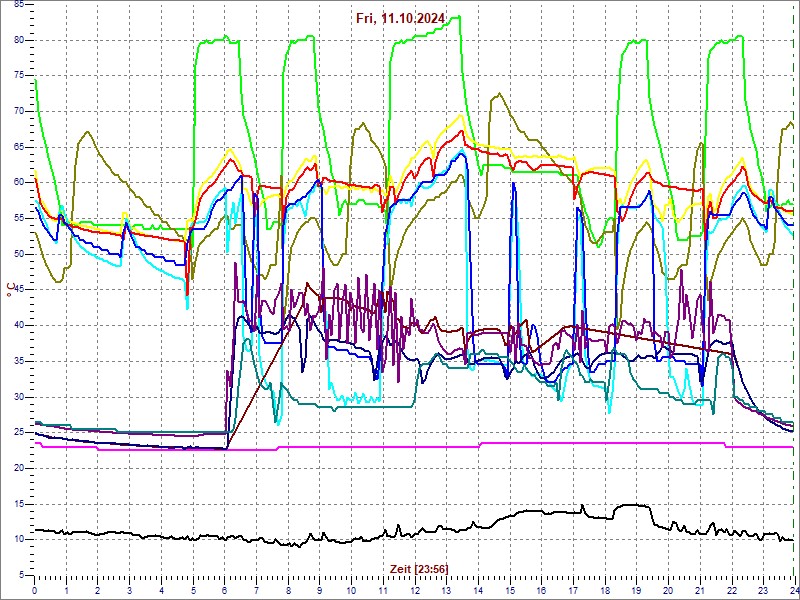The width and height of the screenshot is (800, 600).
Task: Select hour 21 on the time axis
Action: click(x=699, y=590)
